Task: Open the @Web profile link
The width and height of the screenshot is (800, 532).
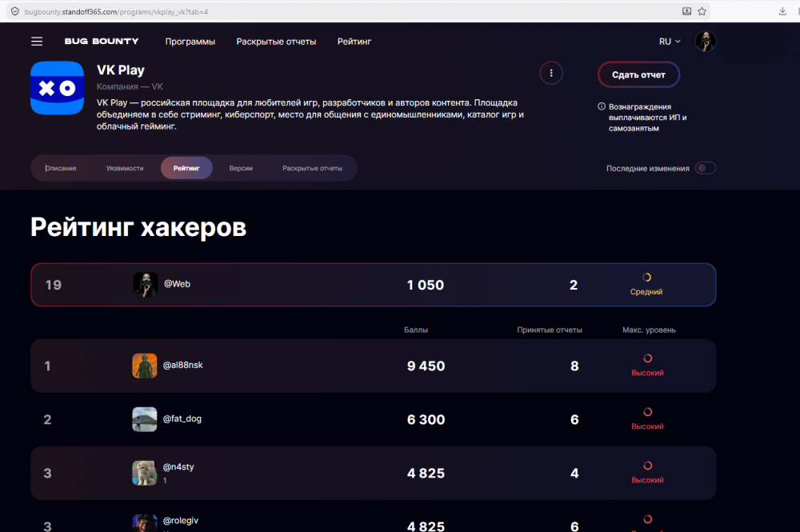Action: pyautogui.click(x=177, y=283)
